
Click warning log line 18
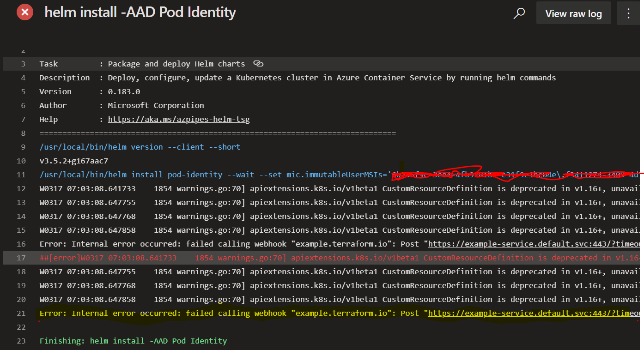[340, 272]
